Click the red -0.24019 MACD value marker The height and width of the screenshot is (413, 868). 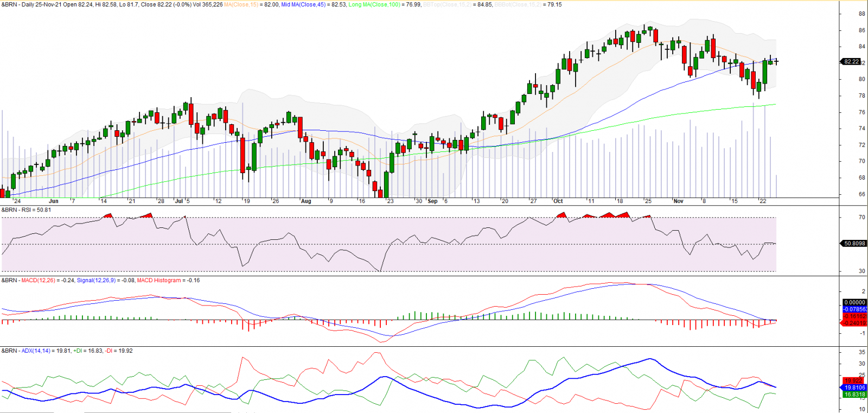pos(854,323)
